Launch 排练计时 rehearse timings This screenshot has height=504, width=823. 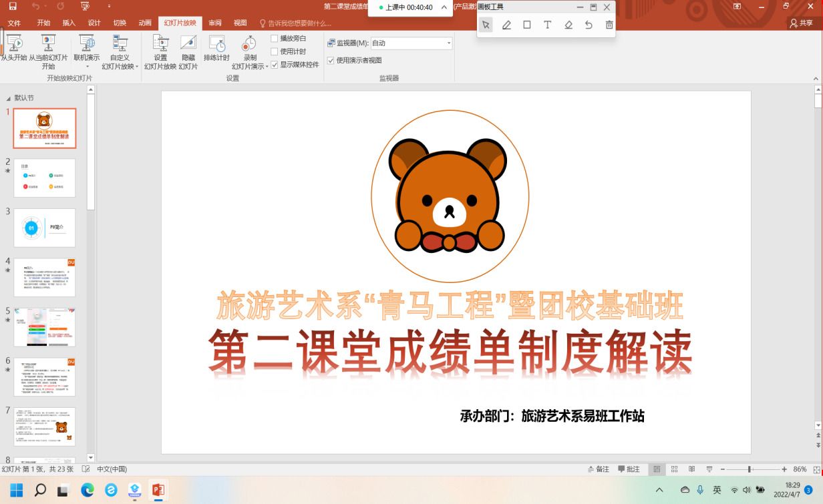(x=216, y=48)
